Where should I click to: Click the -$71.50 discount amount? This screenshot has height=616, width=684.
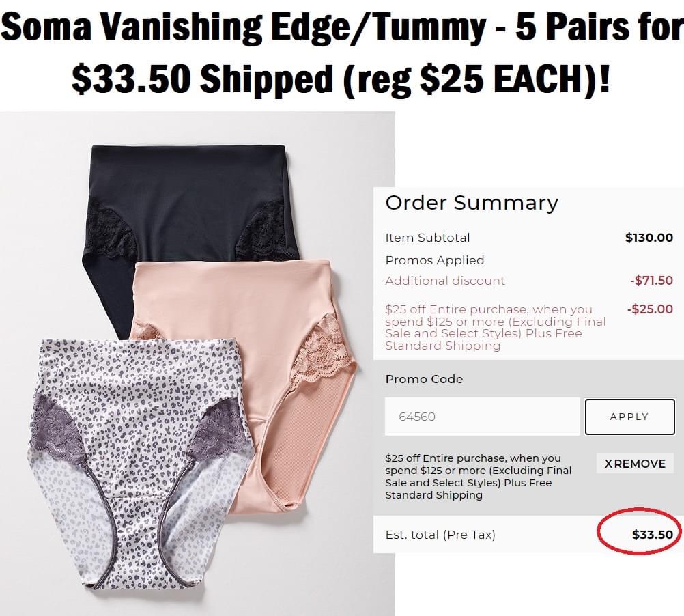coord(651,281)
